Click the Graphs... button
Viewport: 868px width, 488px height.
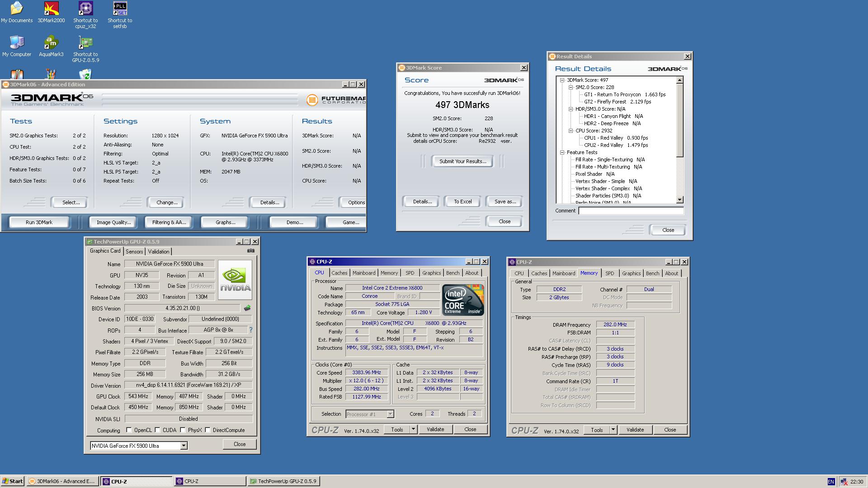(x=225, y=222)
